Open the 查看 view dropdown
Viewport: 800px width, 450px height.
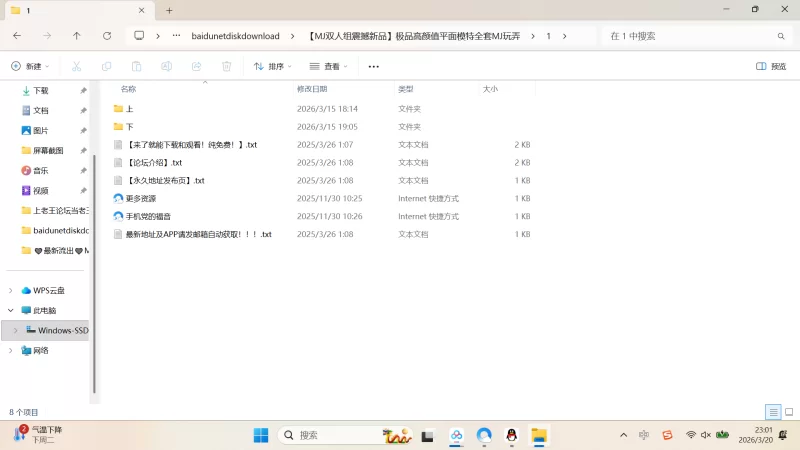[x=328, y=66]
